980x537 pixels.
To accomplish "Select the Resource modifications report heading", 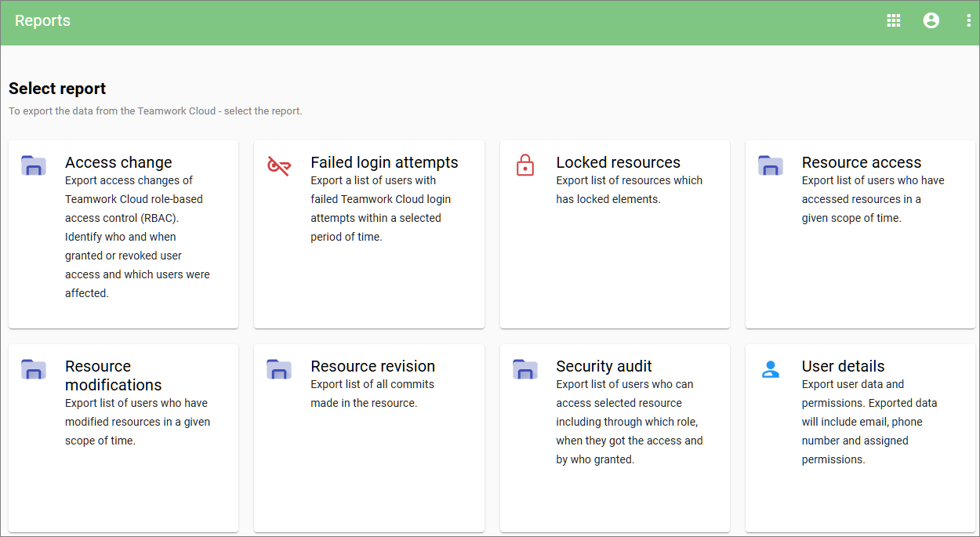I will pos(113,376).
